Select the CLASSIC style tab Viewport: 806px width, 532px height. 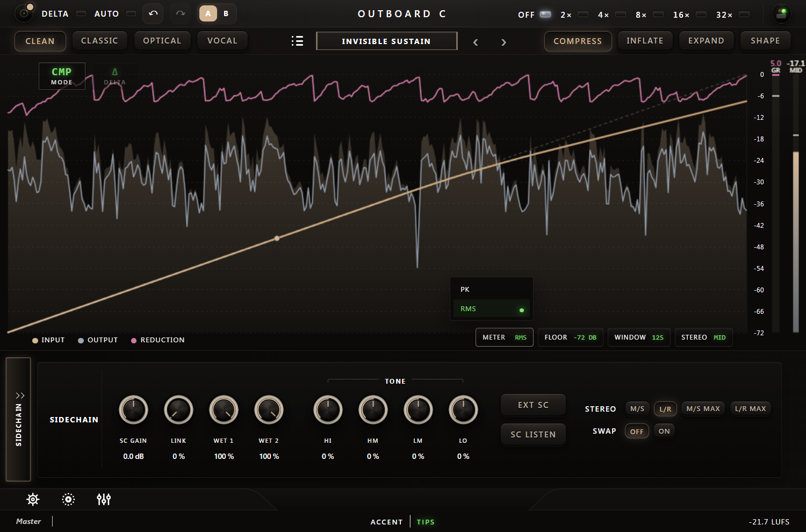[x=99, y=41]
